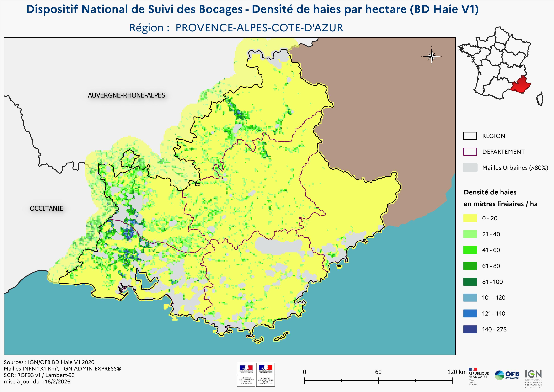
Task: Click the REGION black outline legend symbol
Action: click(470, 136)
